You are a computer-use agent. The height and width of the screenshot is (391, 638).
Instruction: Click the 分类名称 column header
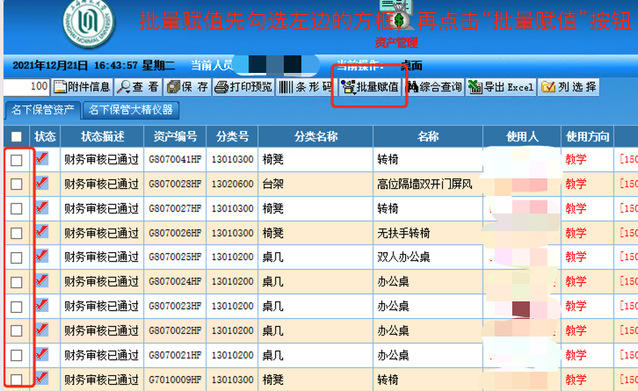pos(315,136)
